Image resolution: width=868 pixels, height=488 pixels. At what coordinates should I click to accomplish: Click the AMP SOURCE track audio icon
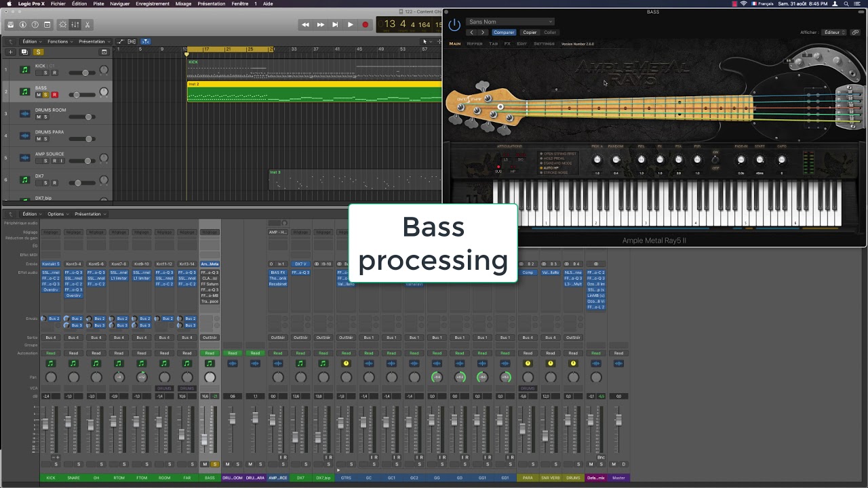(25, 157)
